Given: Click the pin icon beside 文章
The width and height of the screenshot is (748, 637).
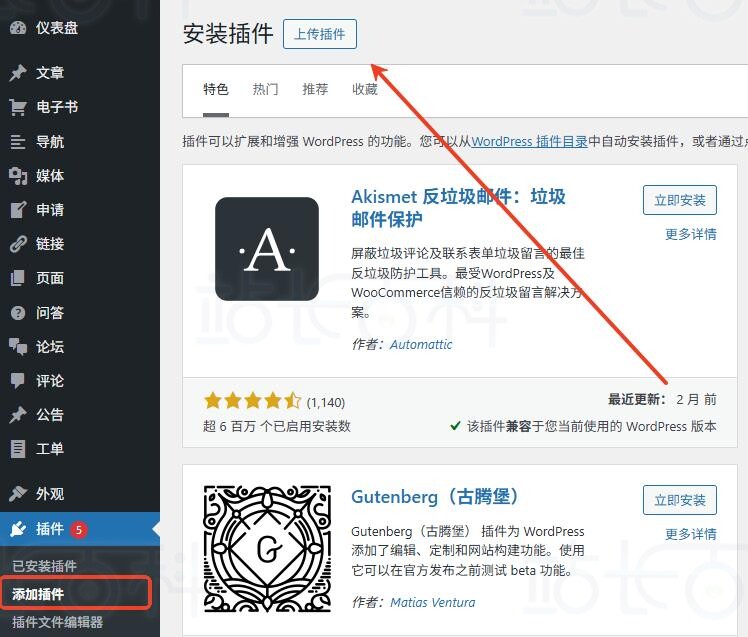Looking at the screenshot, I should coord(18,73).
